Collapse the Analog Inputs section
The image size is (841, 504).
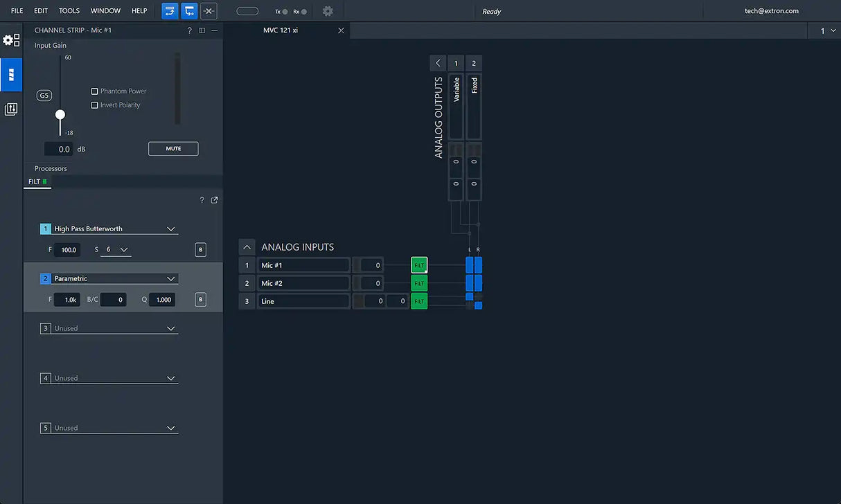(247, 247)
